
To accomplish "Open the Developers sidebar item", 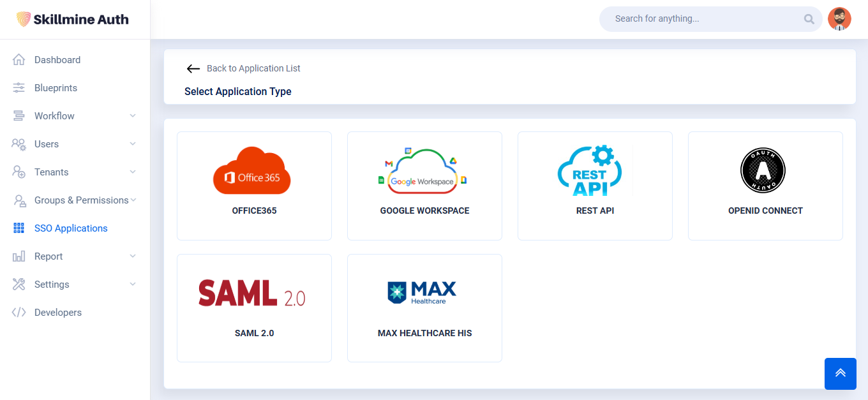I will coord(58,313).
